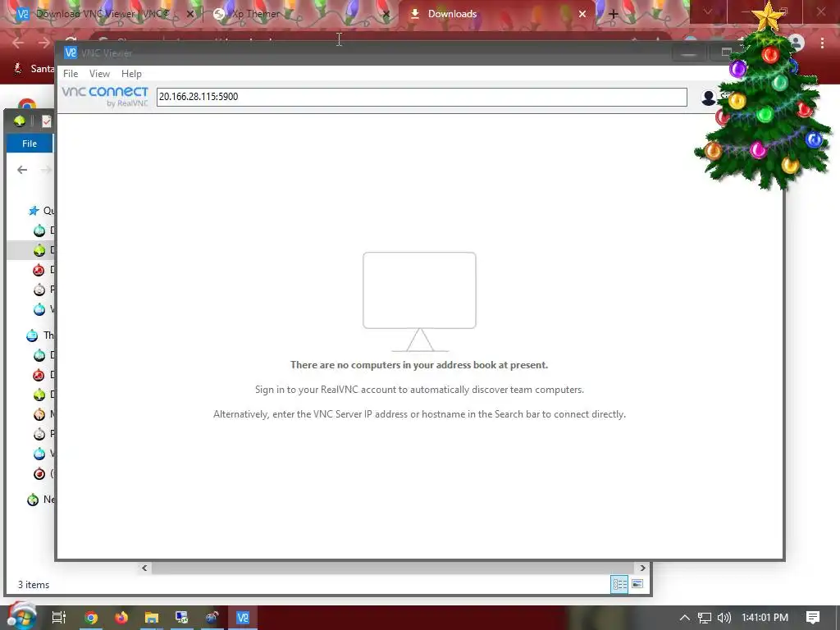The height and width of the screenshot is (630, 840).
Task: Open the File tab in File Explorer
Action: click(x=30, y=144)
